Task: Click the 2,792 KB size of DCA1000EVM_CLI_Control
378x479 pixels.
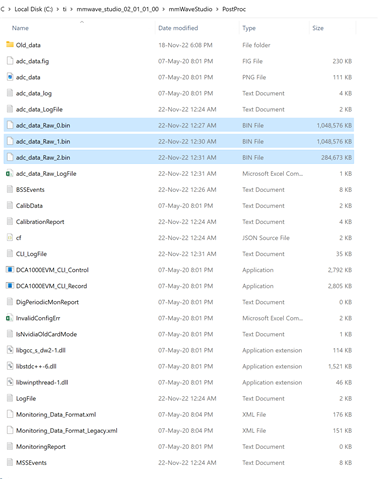Action: pyautogui.click(x=340, y=270)
